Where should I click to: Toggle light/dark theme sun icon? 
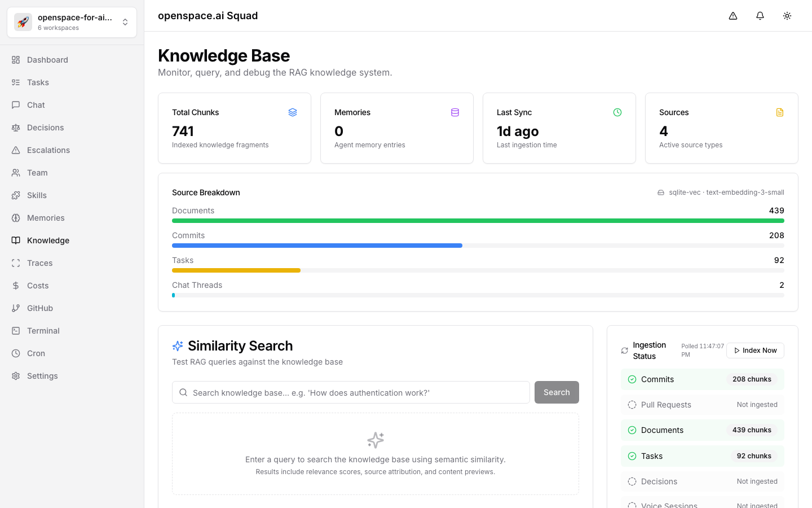787,16
